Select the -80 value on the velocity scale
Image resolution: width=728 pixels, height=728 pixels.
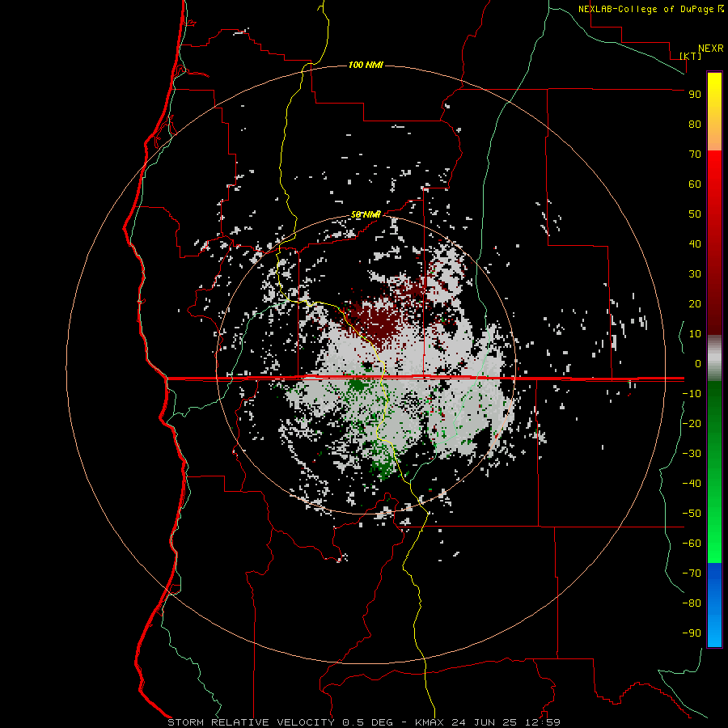[692, 603]
